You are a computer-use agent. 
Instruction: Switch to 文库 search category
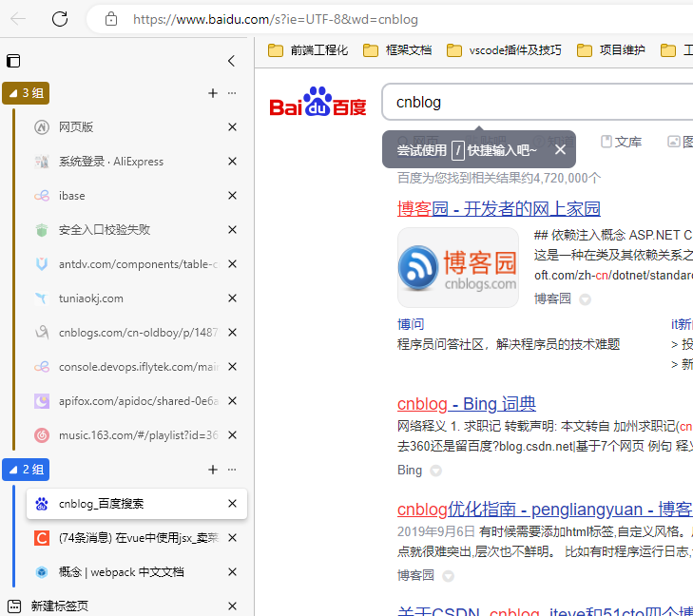pos(622,142)
